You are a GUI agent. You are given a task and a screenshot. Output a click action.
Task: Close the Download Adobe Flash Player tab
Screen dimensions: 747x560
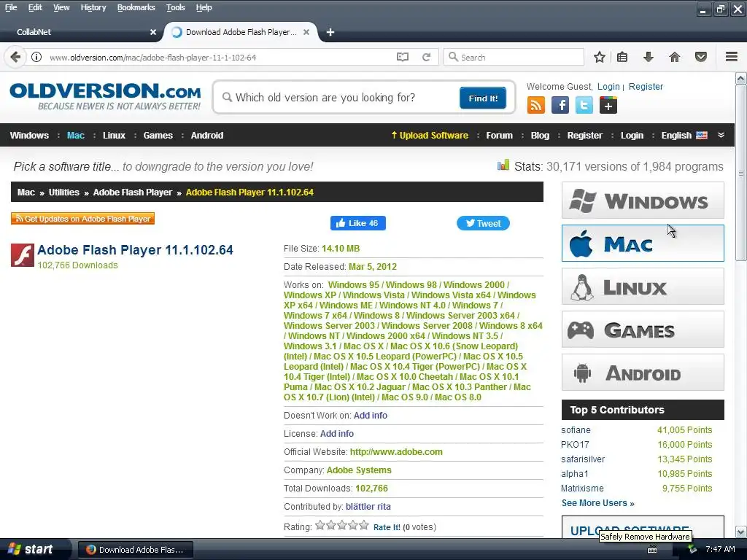[306, 32]
